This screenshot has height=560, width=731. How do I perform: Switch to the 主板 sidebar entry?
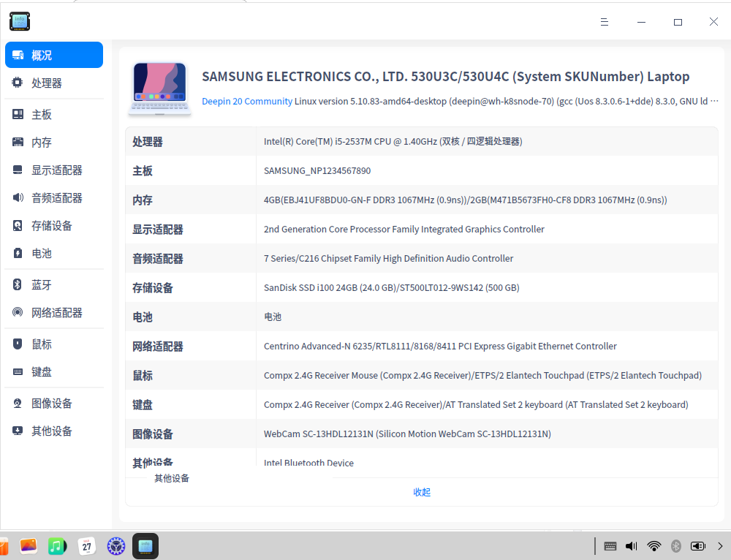[x=54, y=115]
